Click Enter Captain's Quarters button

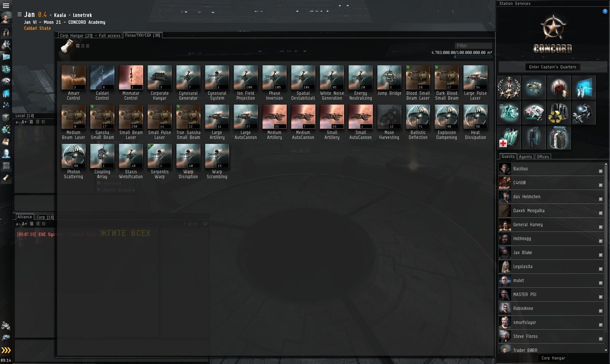[x=553, y=67]
